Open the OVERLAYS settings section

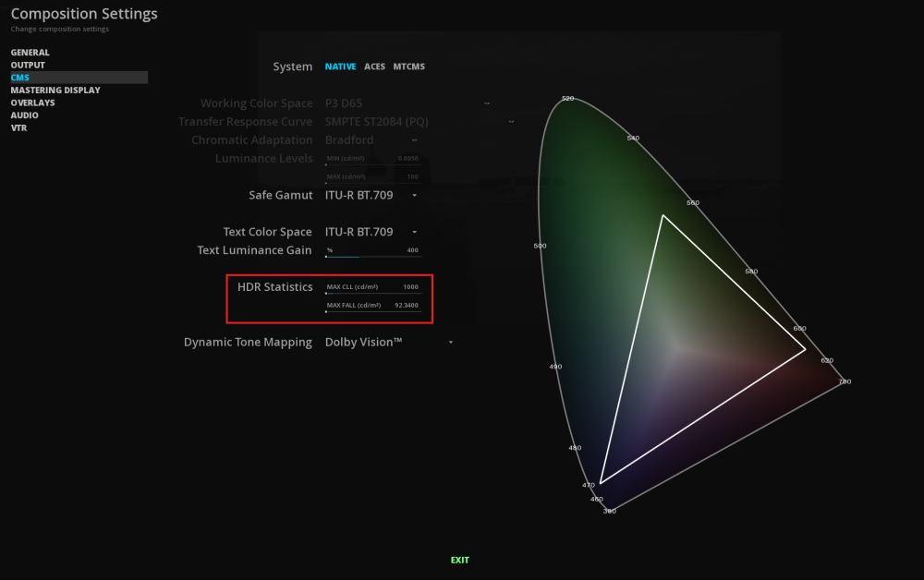tap(32, 103)
